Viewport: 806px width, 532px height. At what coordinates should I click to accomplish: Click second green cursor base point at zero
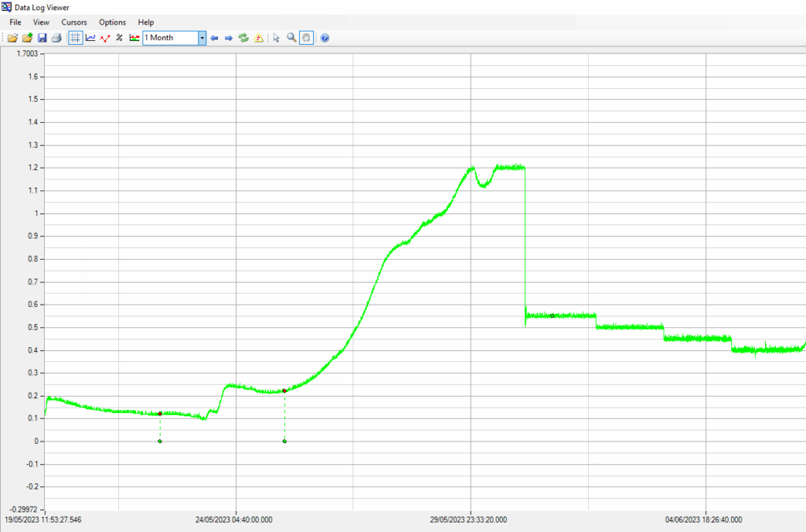pyautogui.click(x=284, y=441)
